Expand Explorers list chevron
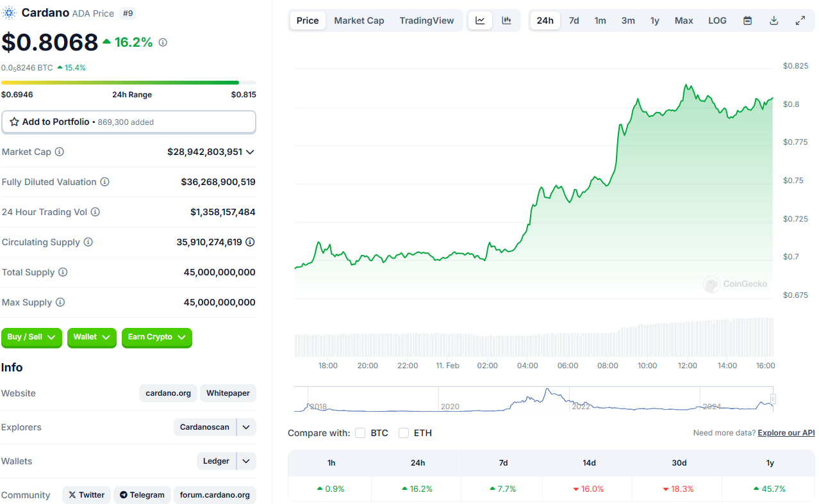 (246, 427)
